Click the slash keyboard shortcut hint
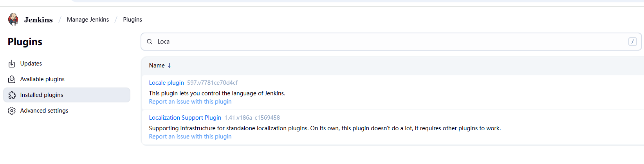 click(632, 42)
